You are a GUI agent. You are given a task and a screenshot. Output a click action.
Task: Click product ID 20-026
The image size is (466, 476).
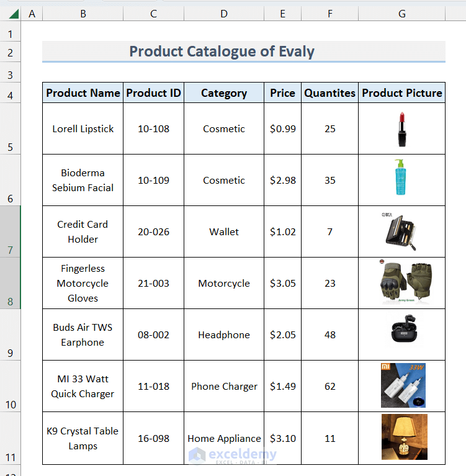(154, 231)
